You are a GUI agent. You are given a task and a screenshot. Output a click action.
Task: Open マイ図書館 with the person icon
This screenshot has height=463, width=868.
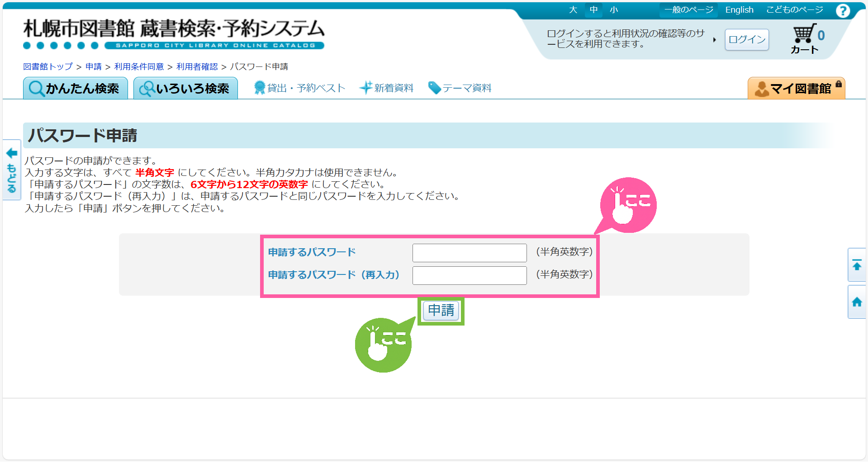[x=796, y=89]
